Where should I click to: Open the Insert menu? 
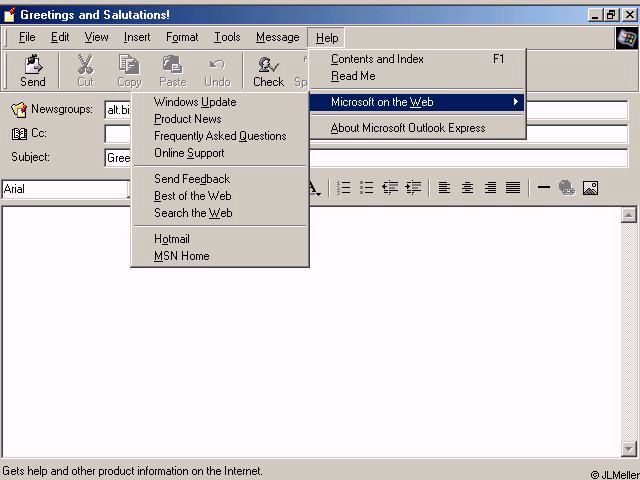click(x=137, y=38)
